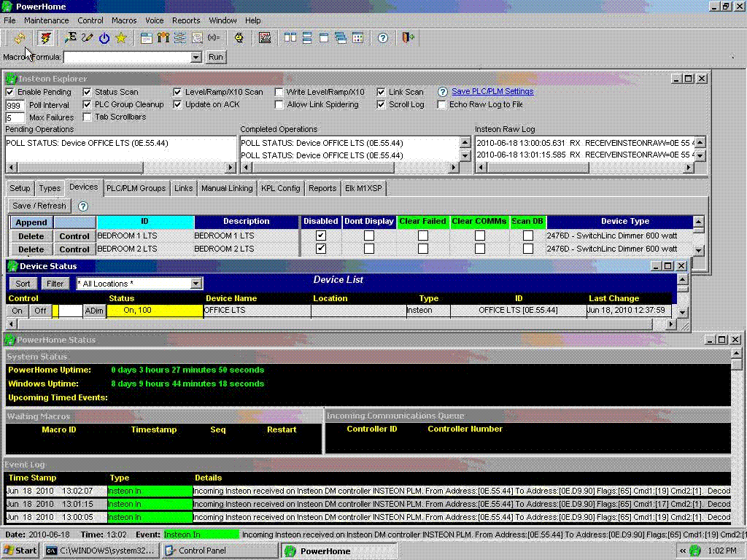Image resolution: width=747 pixels, height=560 pixels.
Task: Click the help icon beside Save PLC/PLM Settings
Action: click(x=443, y=92)
